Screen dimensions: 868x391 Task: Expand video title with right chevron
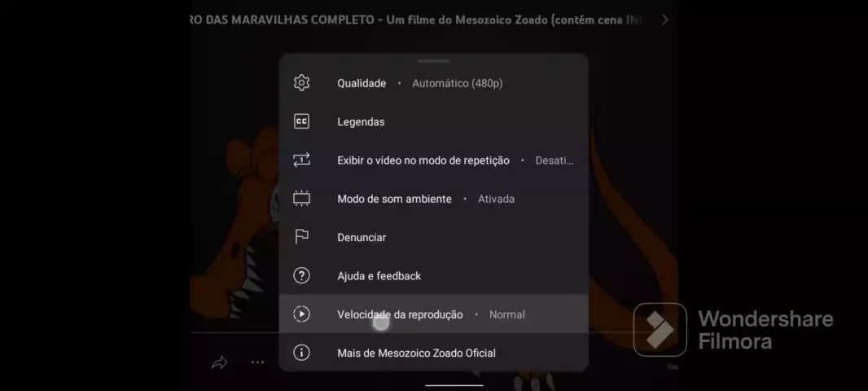pyautogui.click(x=664, y=20)
